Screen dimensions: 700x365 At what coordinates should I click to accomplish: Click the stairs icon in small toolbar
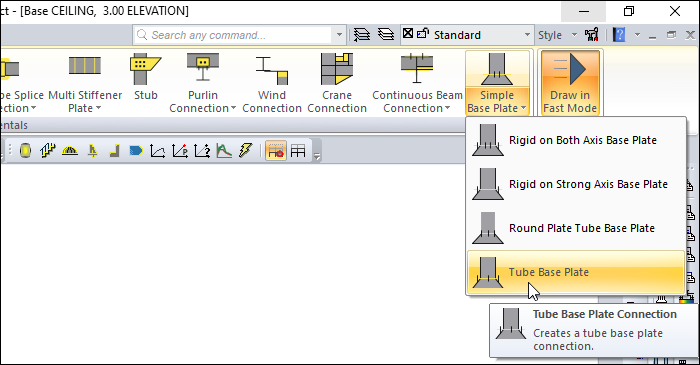click(48, 151)
